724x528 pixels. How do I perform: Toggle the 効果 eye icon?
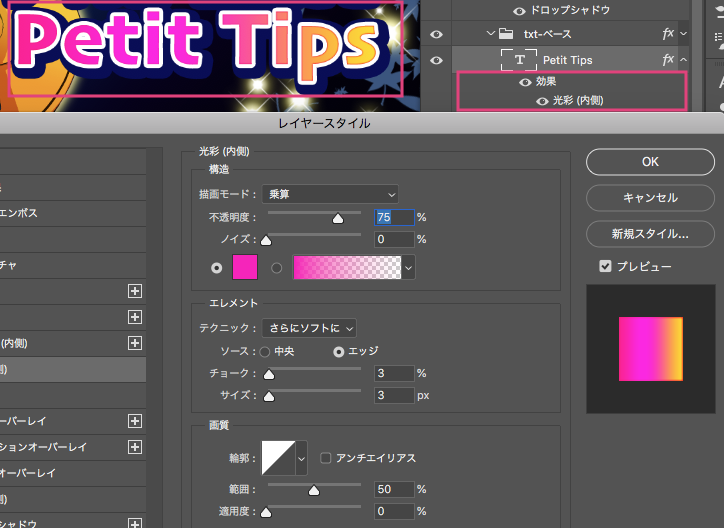(525, 82)
